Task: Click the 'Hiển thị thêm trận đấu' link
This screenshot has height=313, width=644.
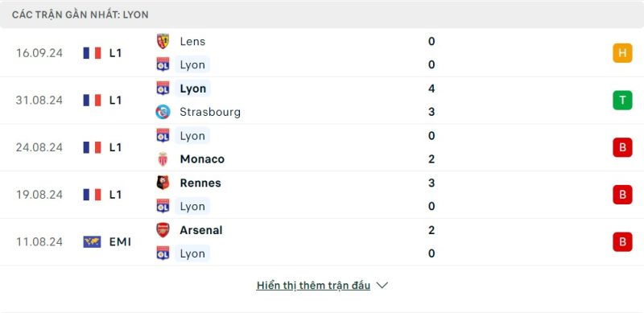Action: coord(313,286)
